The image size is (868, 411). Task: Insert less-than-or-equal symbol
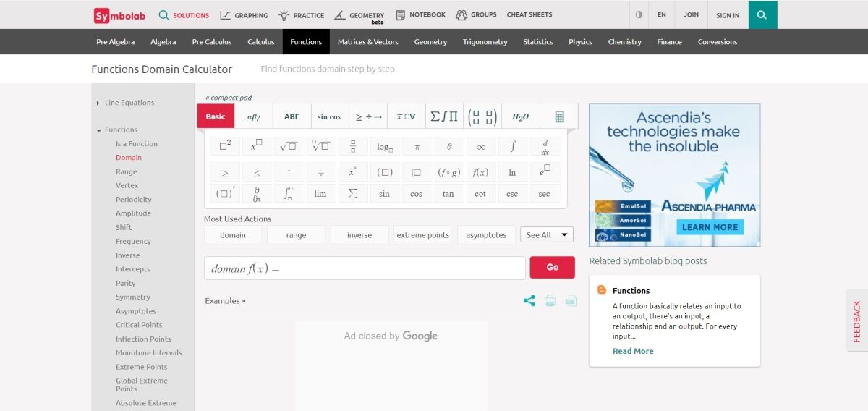257,172
